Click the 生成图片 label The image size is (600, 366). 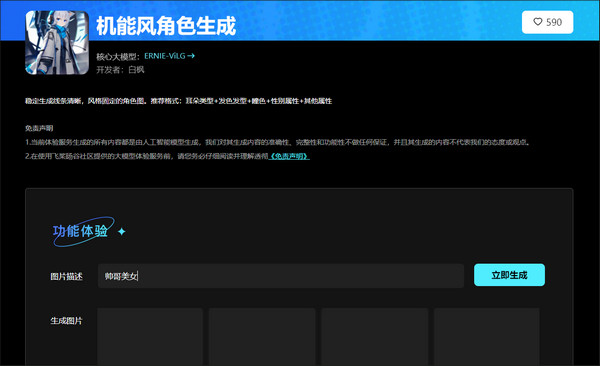pos(66,321)
